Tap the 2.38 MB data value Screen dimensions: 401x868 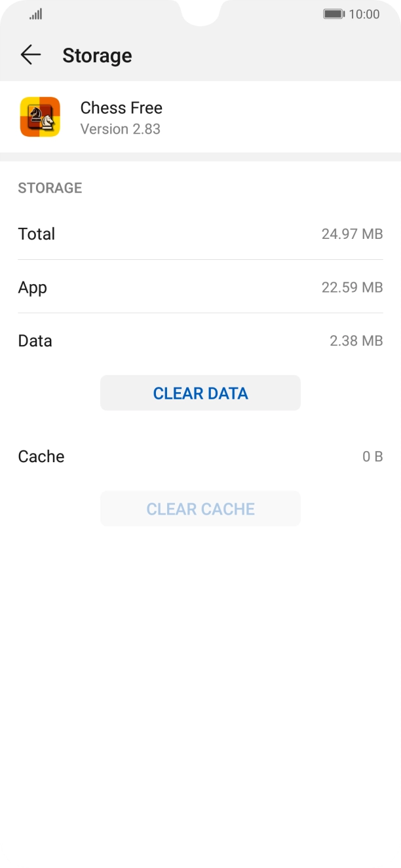point(356,341)
